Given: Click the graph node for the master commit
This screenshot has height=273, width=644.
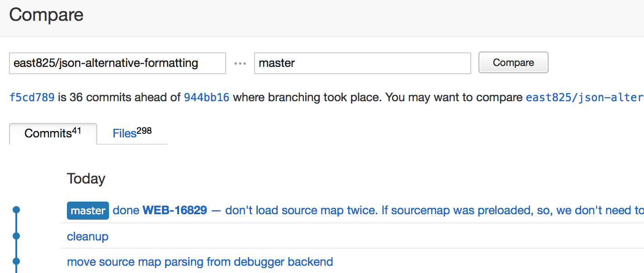Looking at the screenshot, I should pyautogui.click(x=16, y=210).
